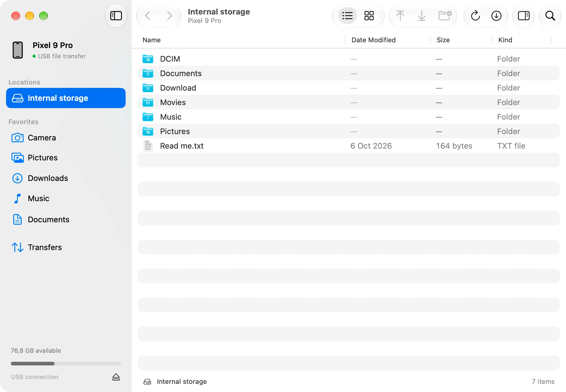
Task: Select the DCIM folder row
Action: 349,59
